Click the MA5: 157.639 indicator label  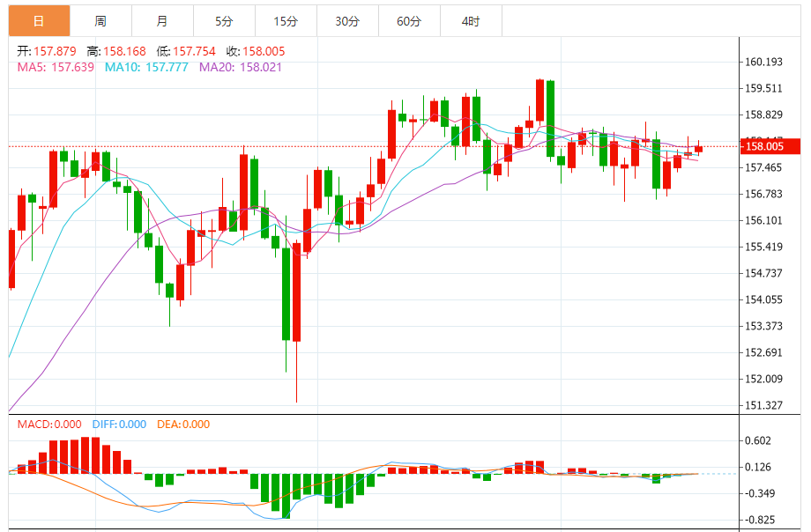56,67
